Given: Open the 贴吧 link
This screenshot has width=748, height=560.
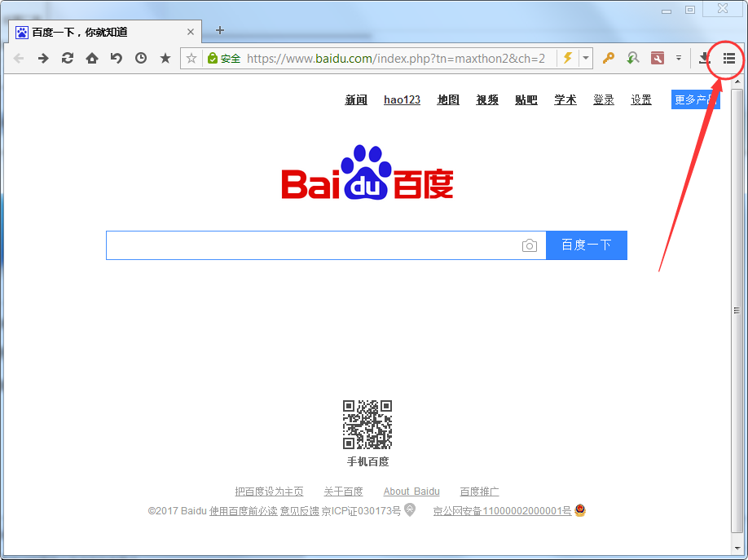Looking at the screenshot, I should [x=526, y=99].
